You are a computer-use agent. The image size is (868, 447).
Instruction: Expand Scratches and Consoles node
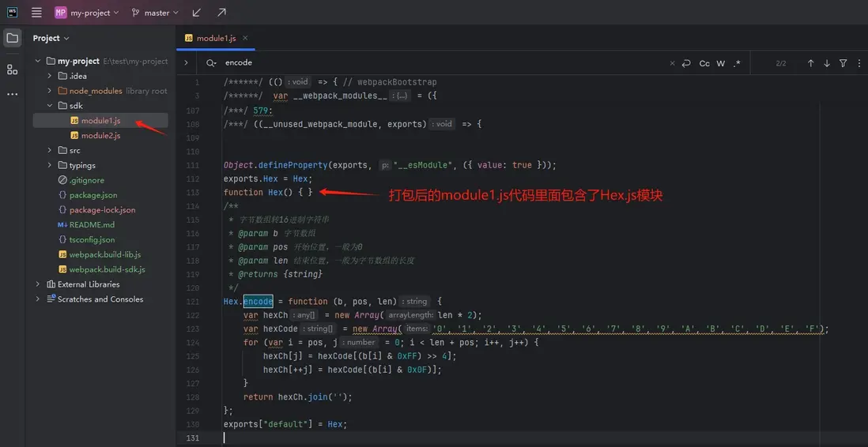tap(38, 299)
